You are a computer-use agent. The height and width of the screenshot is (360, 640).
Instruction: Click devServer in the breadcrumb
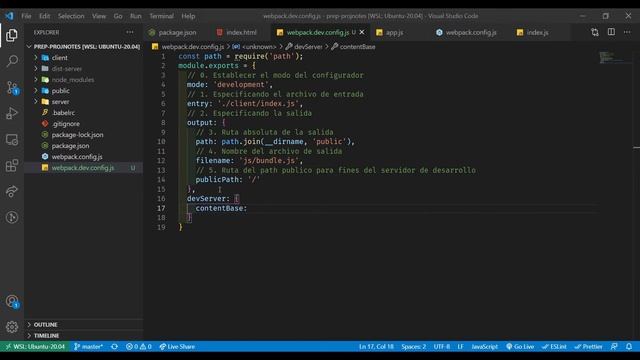(308, 47)
